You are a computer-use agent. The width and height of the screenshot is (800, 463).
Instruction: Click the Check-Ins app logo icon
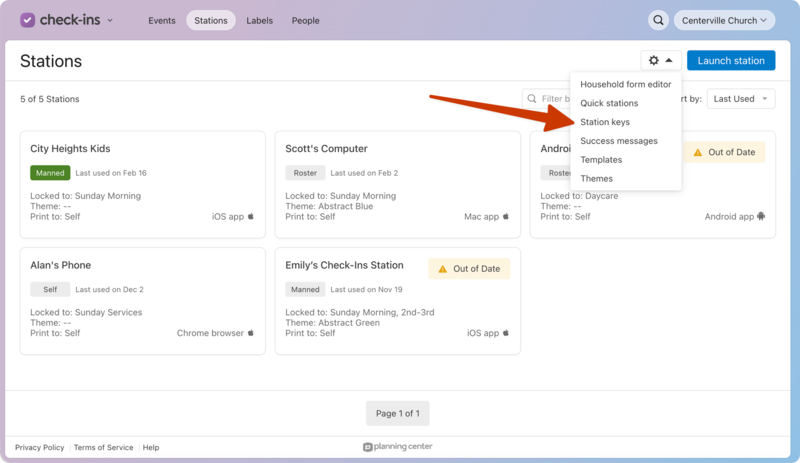tap(28, 20)
